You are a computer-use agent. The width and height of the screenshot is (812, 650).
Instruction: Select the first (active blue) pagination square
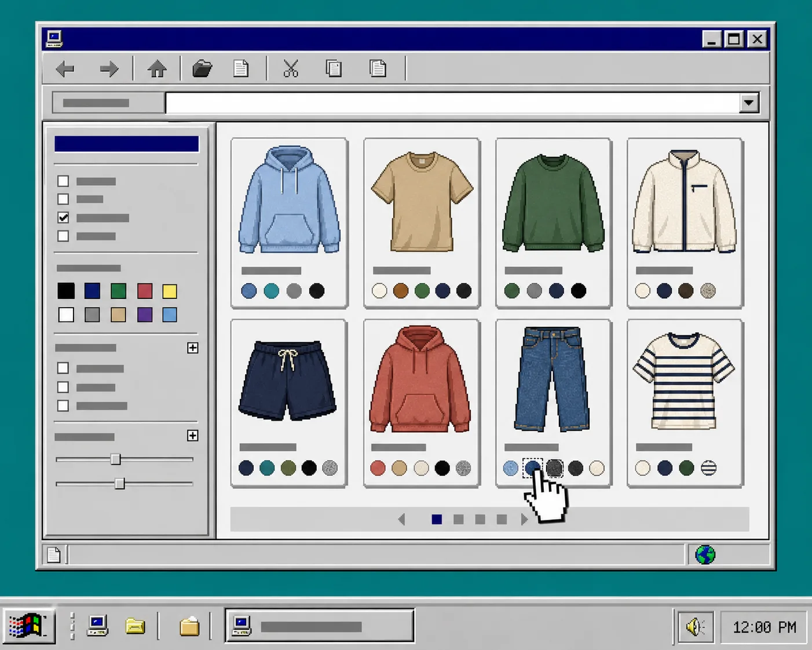[x=437, y=520]
